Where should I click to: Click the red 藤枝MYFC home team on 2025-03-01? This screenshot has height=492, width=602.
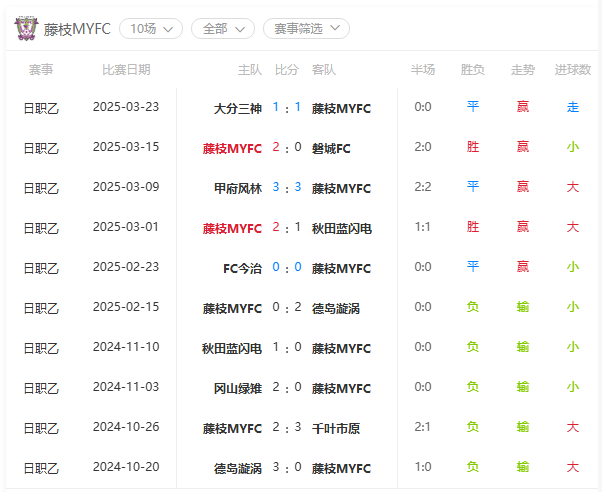coord(232,229)
